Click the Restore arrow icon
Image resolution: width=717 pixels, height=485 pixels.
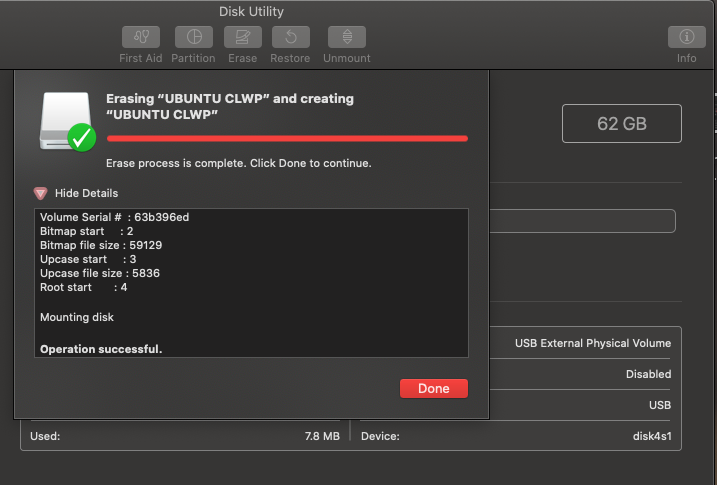pos(291,37)
